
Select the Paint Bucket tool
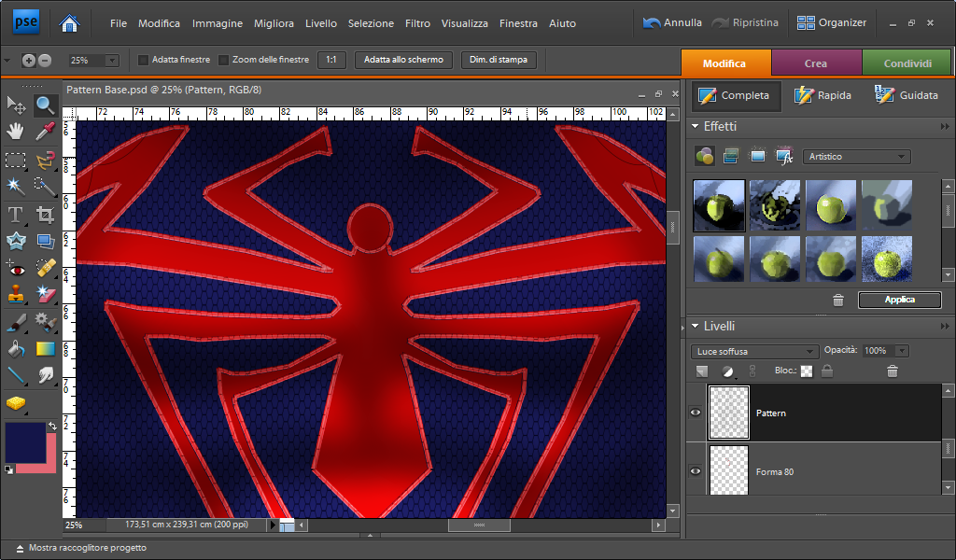[x=16, y=348]
